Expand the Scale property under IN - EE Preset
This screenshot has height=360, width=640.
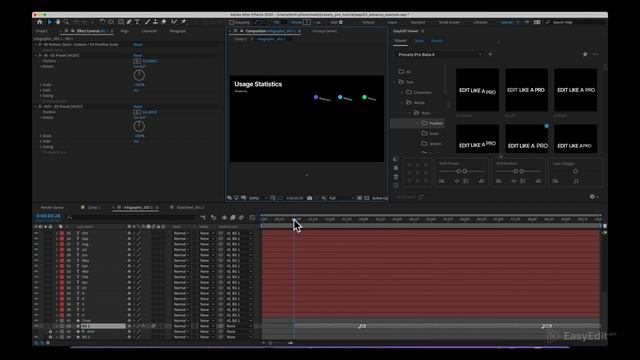pos(41,84)
